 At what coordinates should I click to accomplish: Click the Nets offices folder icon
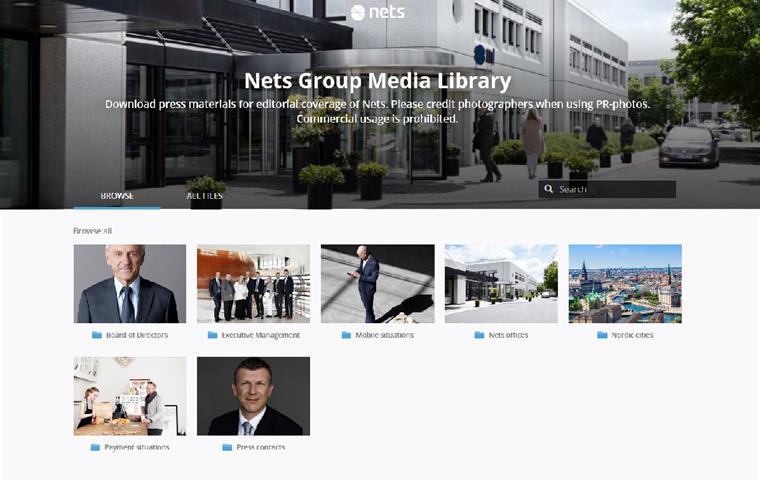click(x=479, y=335)
